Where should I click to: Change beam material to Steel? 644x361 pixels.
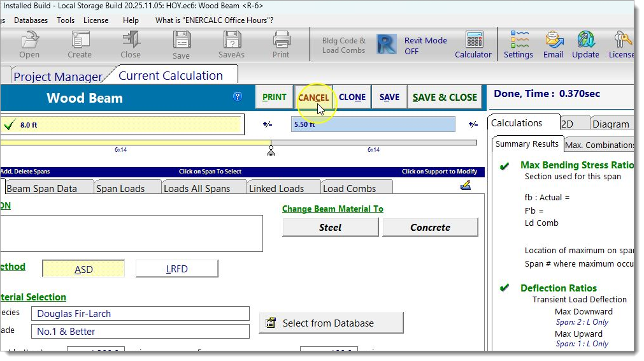[x=330, y=228]
